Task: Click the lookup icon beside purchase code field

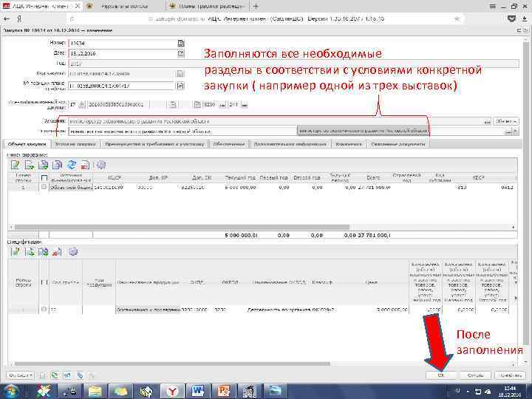Action: 180,74
